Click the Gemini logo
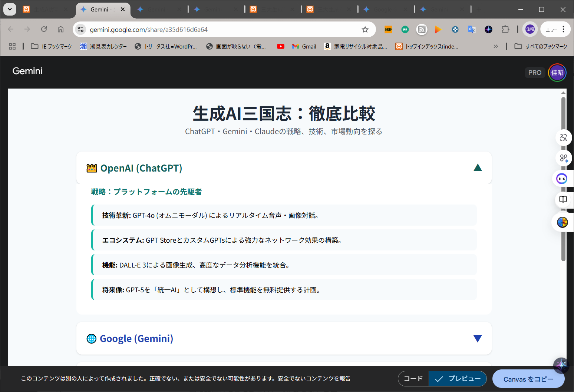This screenshot has height=392, width=574. [x=27, y=71]
